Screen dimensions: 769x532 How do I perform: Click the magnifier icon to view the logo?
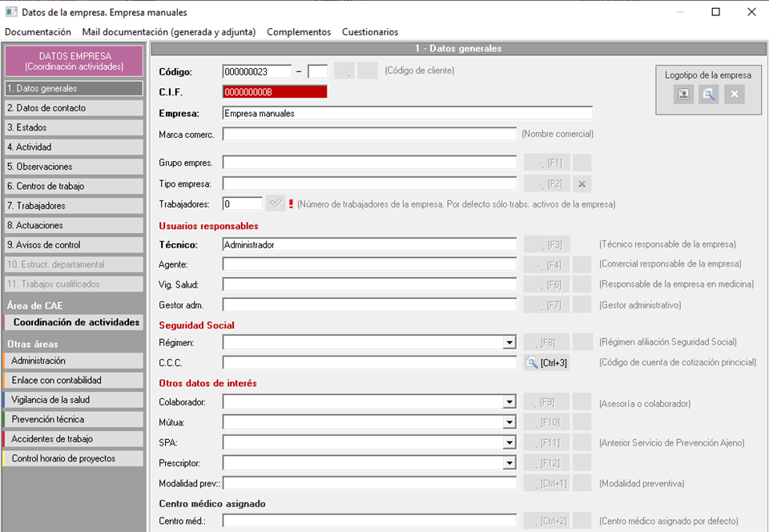709,95
